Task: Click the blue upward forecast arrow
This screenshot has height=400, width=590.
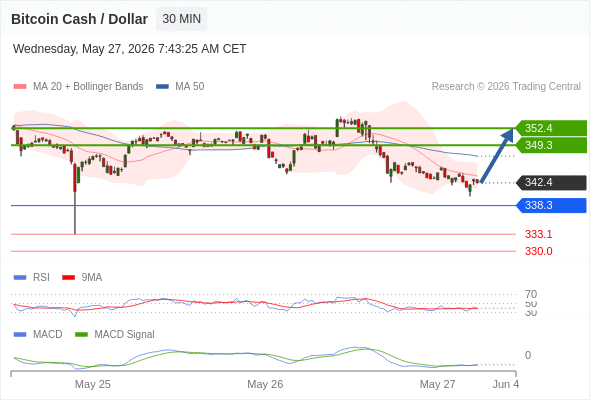Action: tap(497, 155)
